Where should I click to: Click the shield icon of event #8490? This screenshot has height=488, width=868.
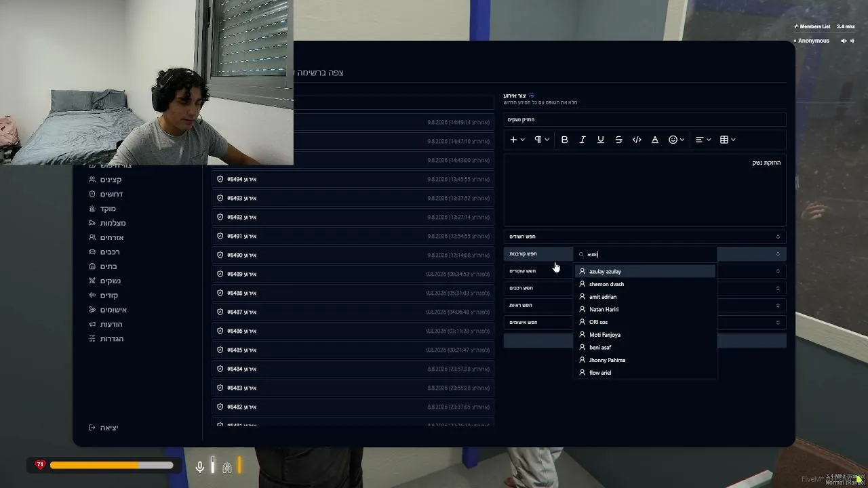[220, 255]
